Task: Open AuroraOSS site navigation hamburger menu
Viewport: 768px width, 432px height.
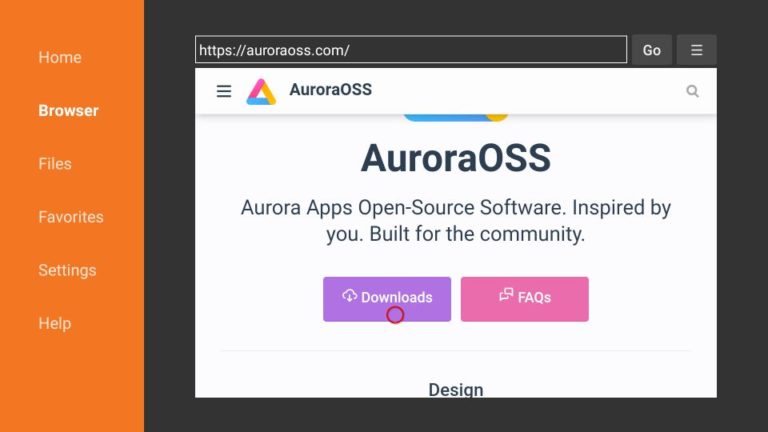Action: (224, 91)
